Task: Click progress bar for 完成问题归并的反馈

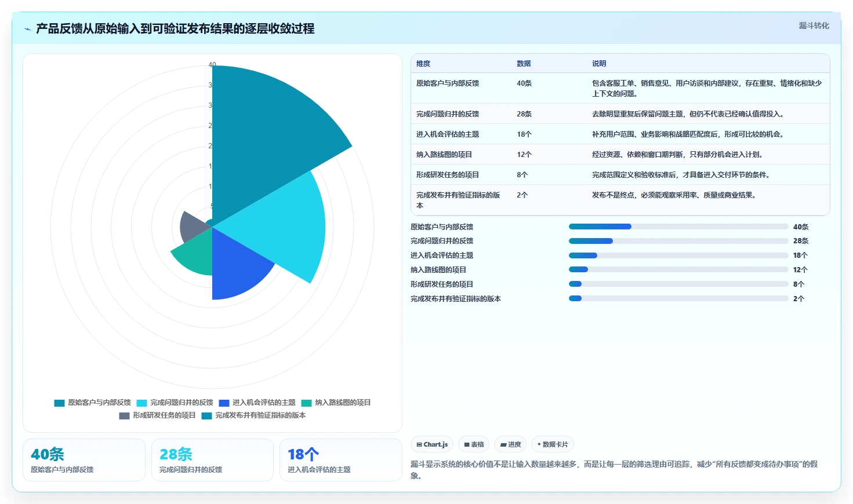Action: 678,241
